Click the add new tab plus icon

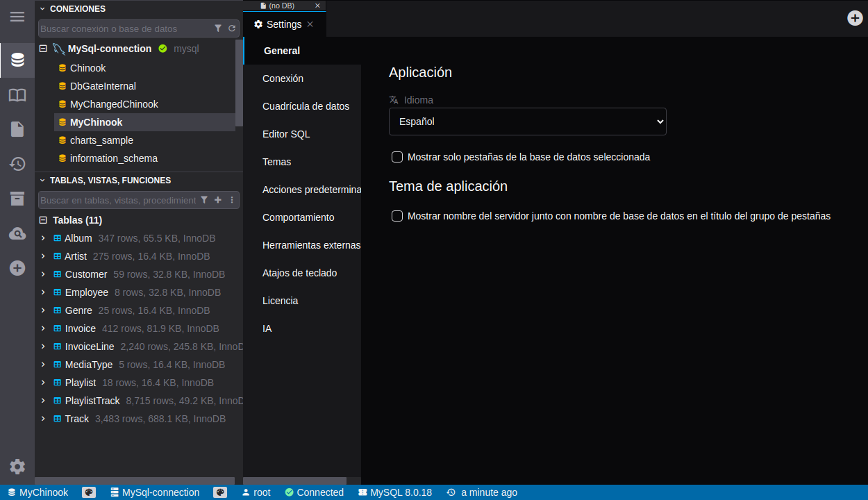click(855, 18)
